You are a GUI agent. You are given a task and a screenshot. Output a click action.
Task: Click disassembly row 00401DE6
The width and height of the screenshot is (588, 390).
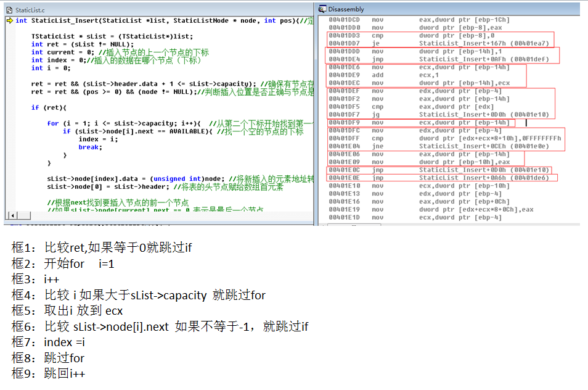[419, 67]
